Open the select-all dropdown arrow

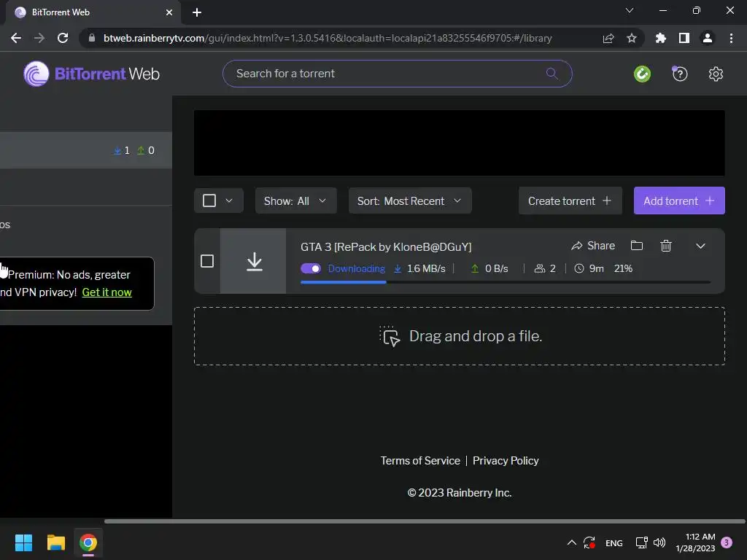coord(229,201)
